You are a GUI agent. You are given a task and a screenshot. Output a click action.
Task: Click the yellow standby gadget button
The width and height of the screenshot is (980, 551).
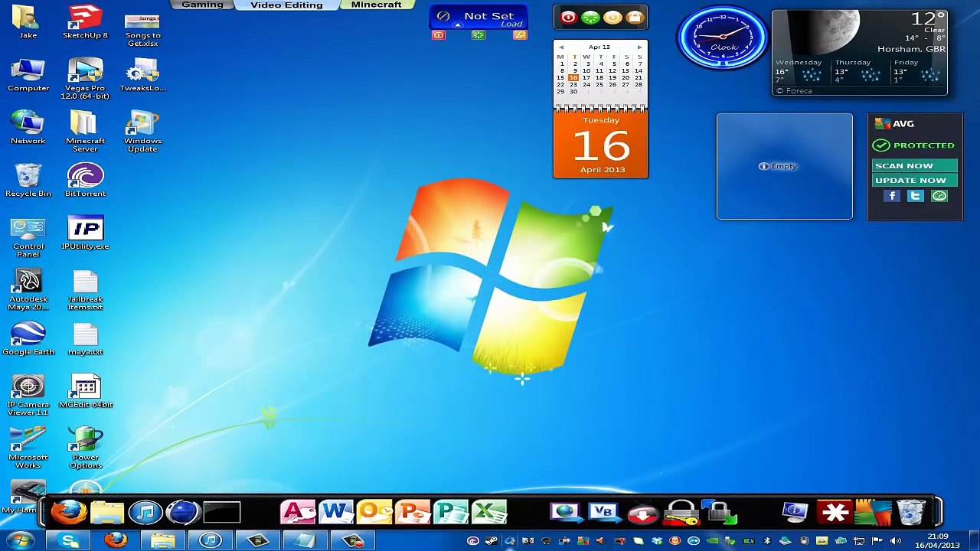(x=612, y=17)
